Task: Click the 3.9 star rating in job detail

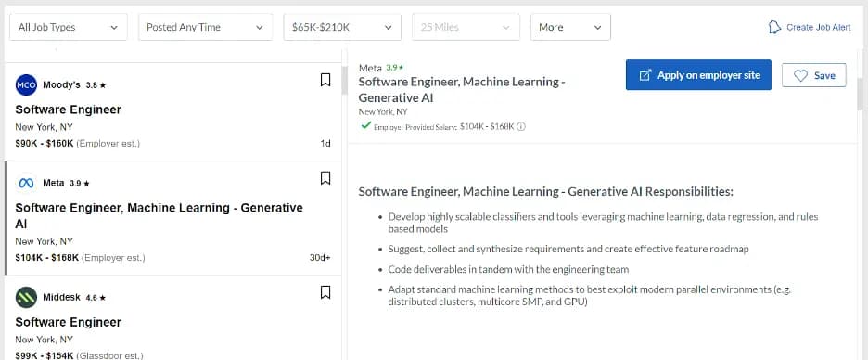Action: click(x=395, y=68)
